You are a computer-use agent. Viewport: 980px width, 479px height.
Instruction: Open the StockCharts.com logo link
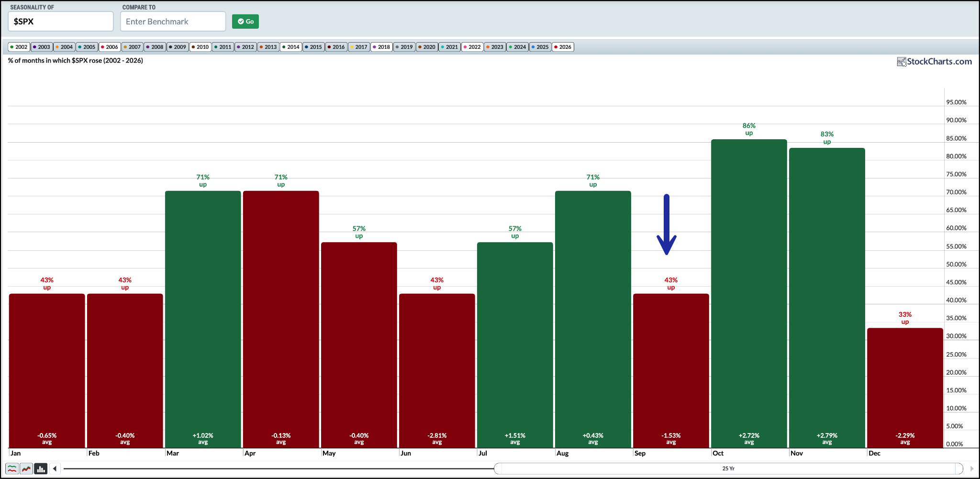[x=934, y=61]
